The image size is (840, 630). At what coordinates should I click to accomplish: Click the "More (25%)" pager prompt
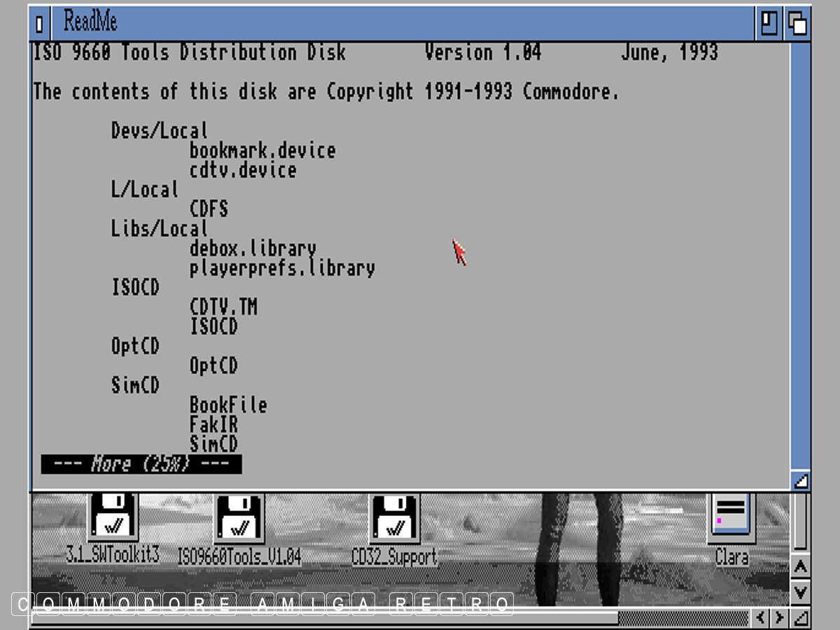click(141, 464)
